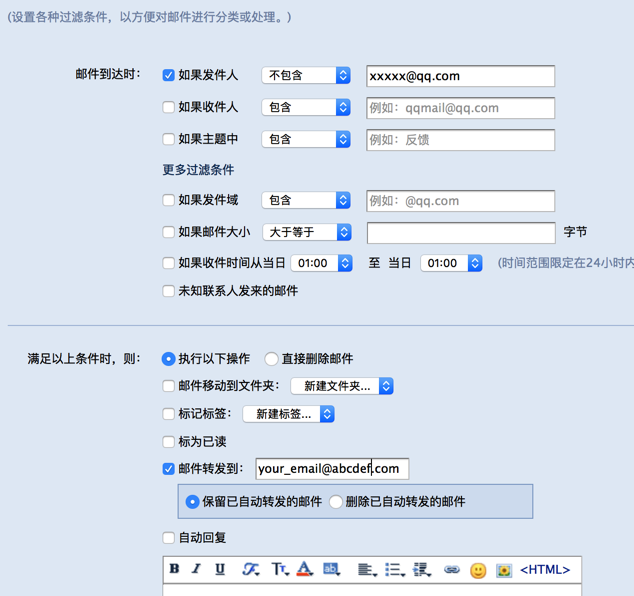This screenshot has width=634, height=596.
Task: Open 新建标签... tag dropdown
Action: point(288,414)
